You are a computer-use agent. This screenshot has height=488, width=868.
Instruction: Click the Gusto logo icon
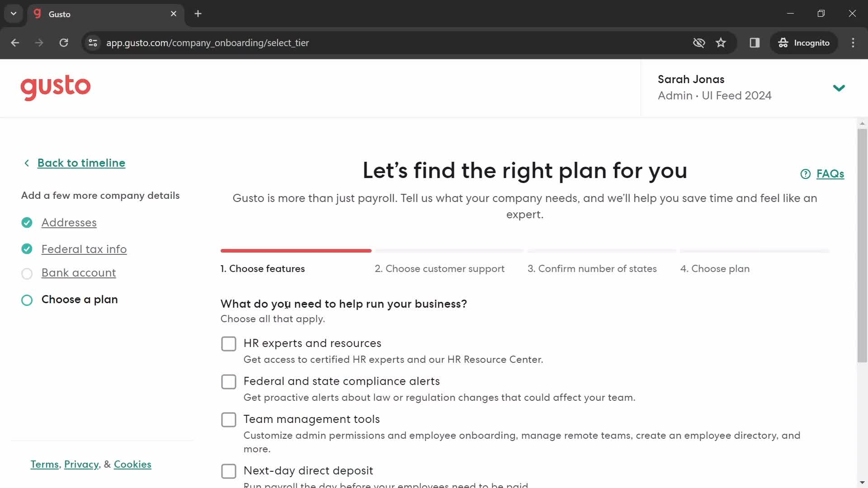[56, 87]
